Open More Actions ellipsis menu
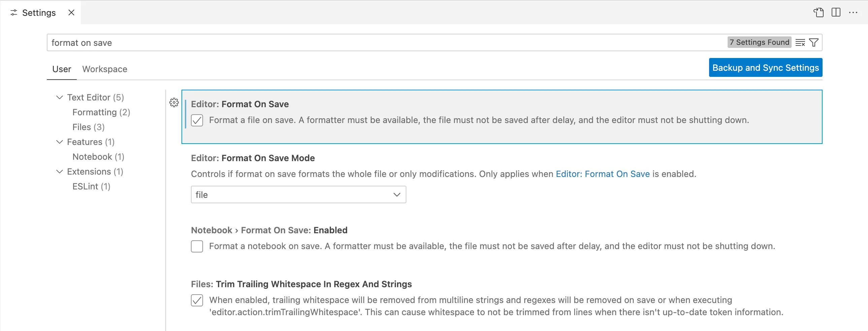The width and height of the screenshot is (868, 331). tap(853, 12)
